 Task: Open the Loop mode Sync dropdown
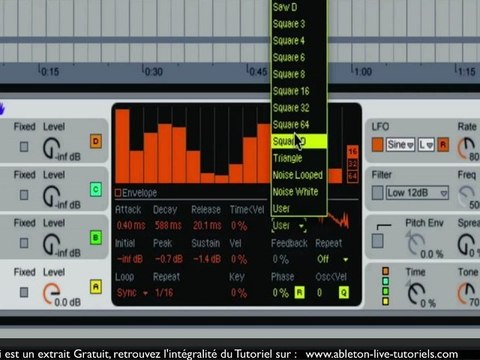point(132,293)
